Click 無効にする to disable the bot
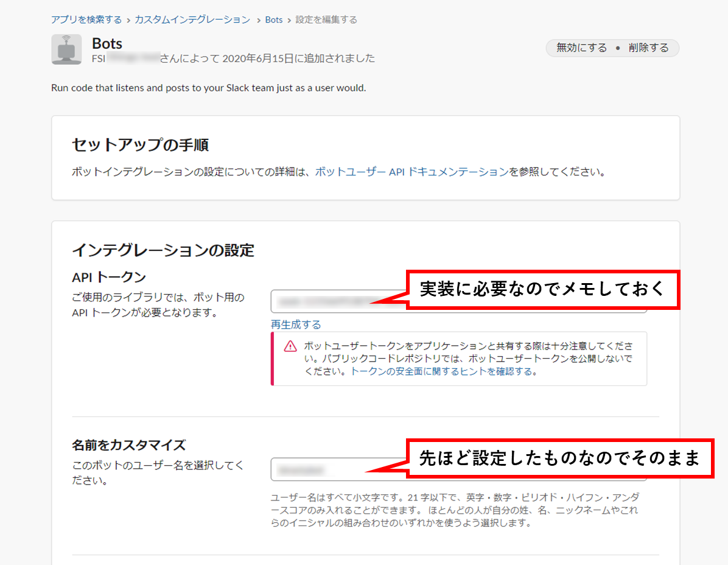 581,48
